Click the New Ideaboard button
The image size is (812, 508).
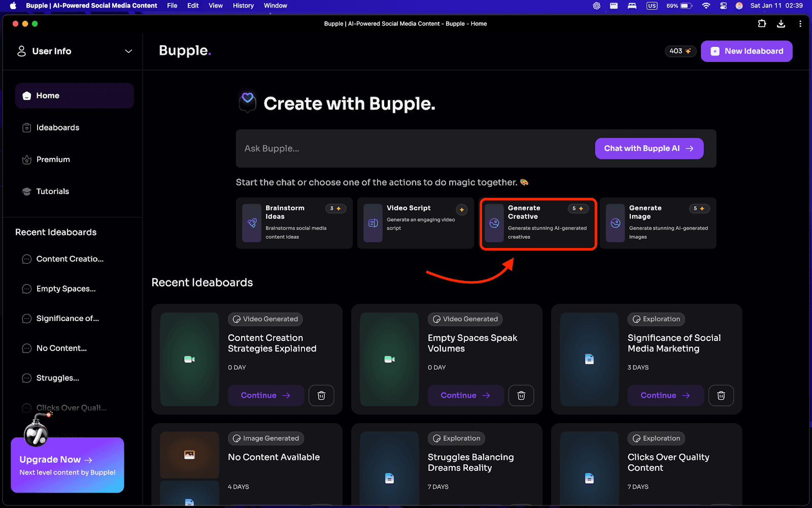coord(747,51)
